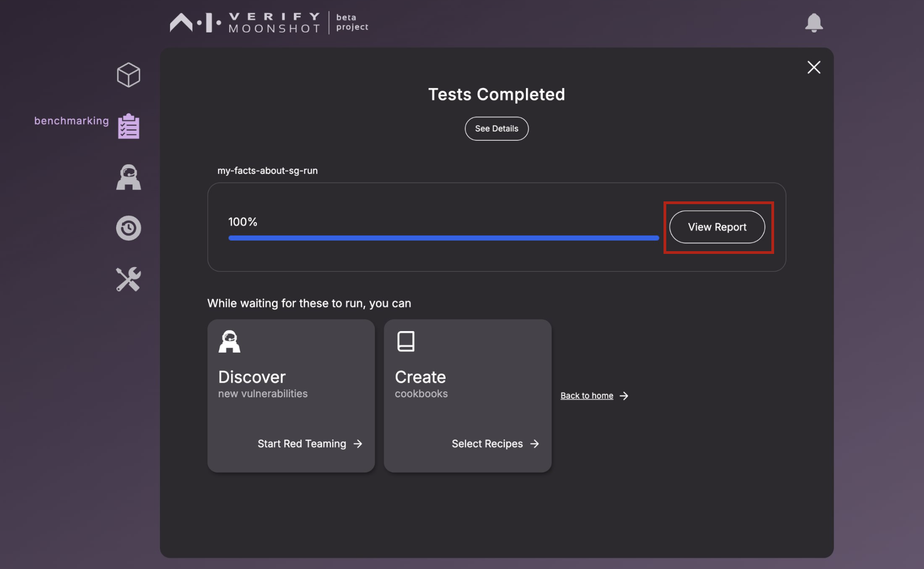The height and width of the screenshot is (569, 924).
Task: Follow the Back to home link
Action: point(587,396)
